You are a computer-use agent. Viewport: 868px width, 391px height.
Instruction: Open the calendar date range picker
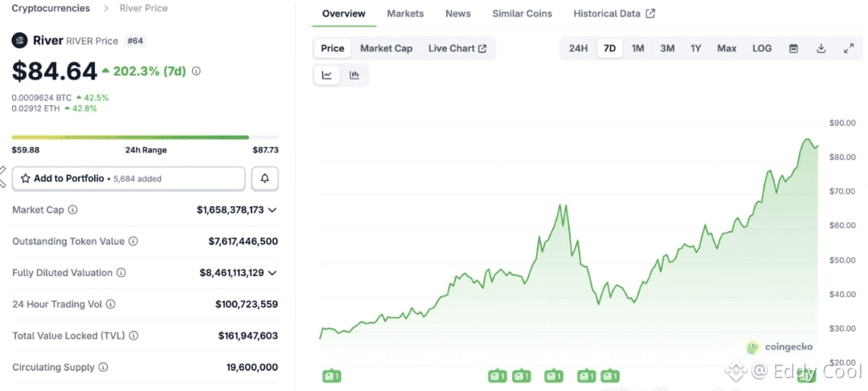pos(793,49)
